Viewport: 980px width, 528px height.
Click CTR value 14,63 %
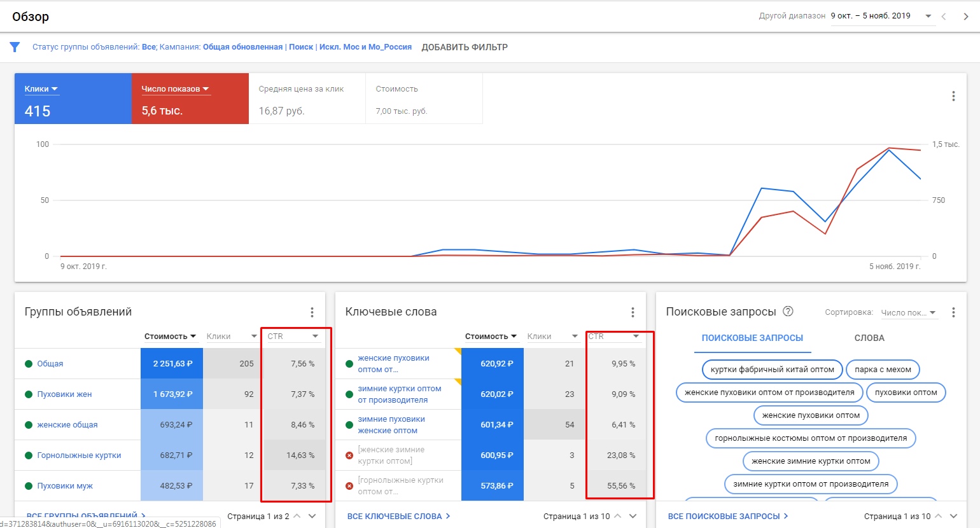pos(300,455)
